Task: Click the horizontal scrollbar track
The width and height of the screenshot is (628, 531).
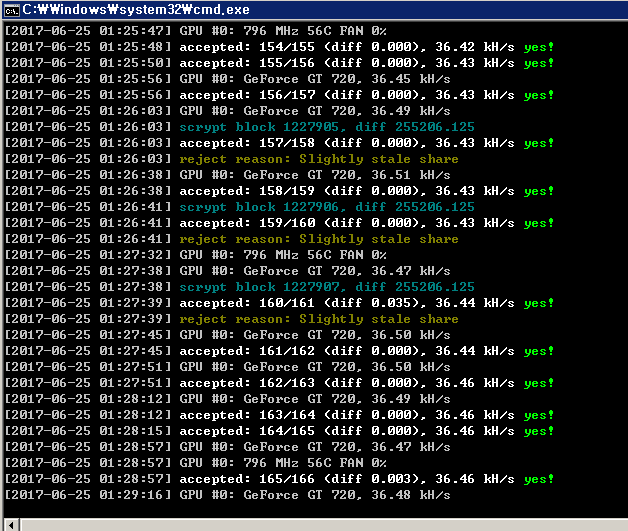Action: (x=324, y=525)
